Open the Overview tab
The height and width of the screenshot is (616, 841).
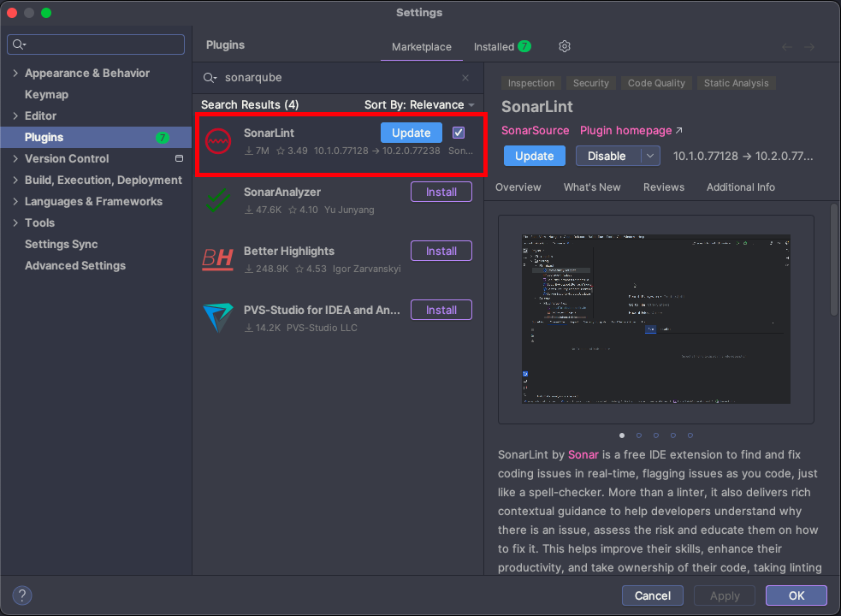tap(518, 187)
